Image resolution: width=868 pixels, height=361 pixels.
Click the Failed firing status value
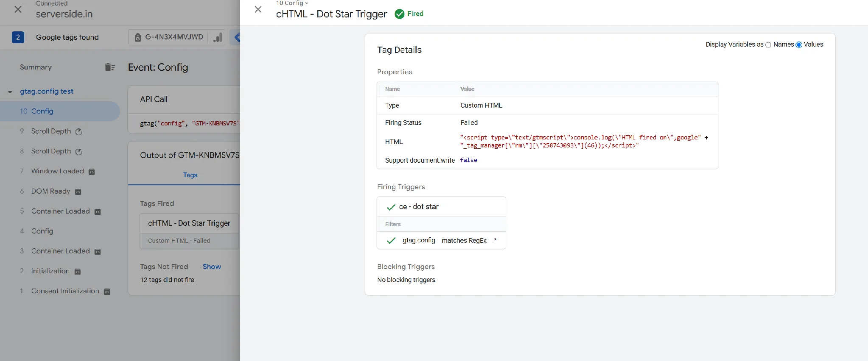(469, 123)
